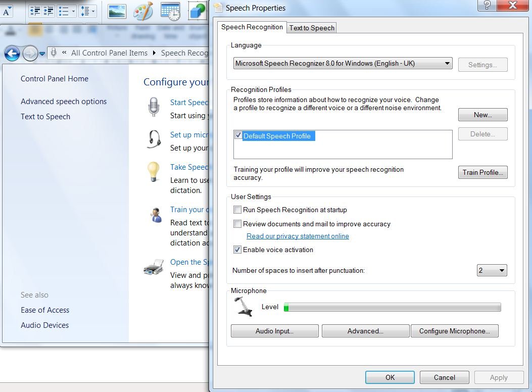This screenshot has width=532, height=392.
Task: Click the Back navigation arrow
Action: point(12,54)
